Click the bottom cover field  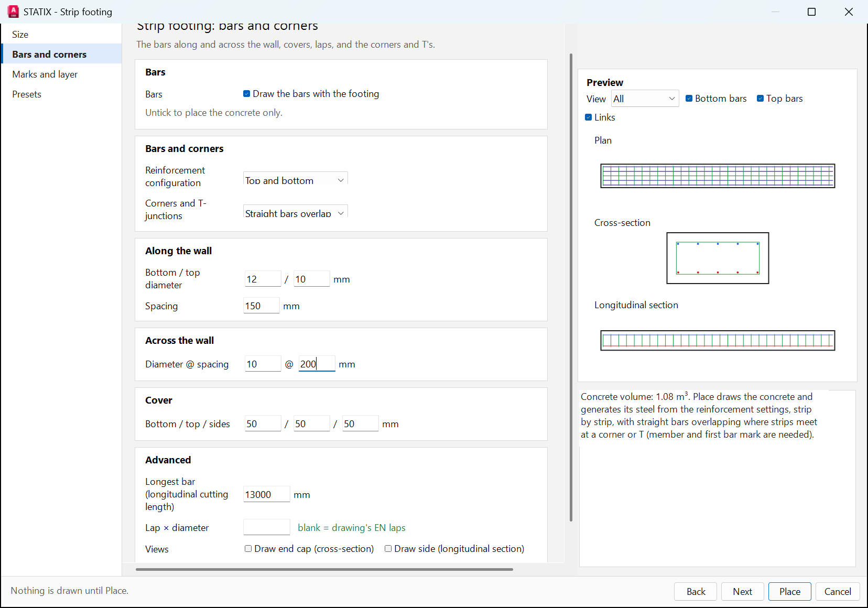pos(263,424)
